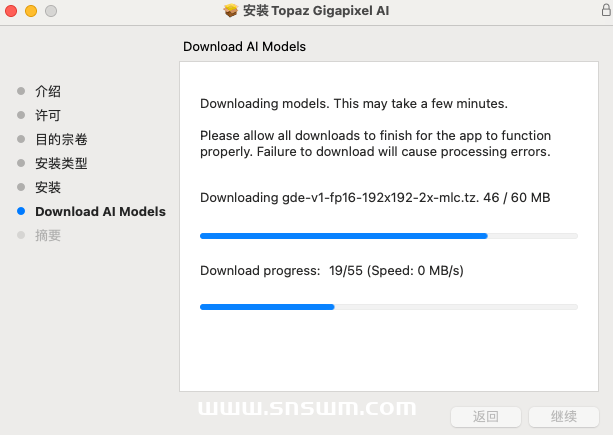Jump to the 摘要 step in the sidebar
The height and width of the screenshot is (435, 613).
48,235
